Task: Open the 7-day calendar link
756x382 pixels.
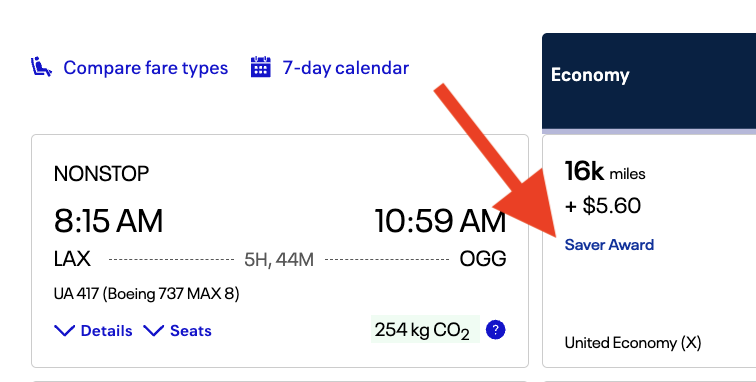Action: pos(346,68)
